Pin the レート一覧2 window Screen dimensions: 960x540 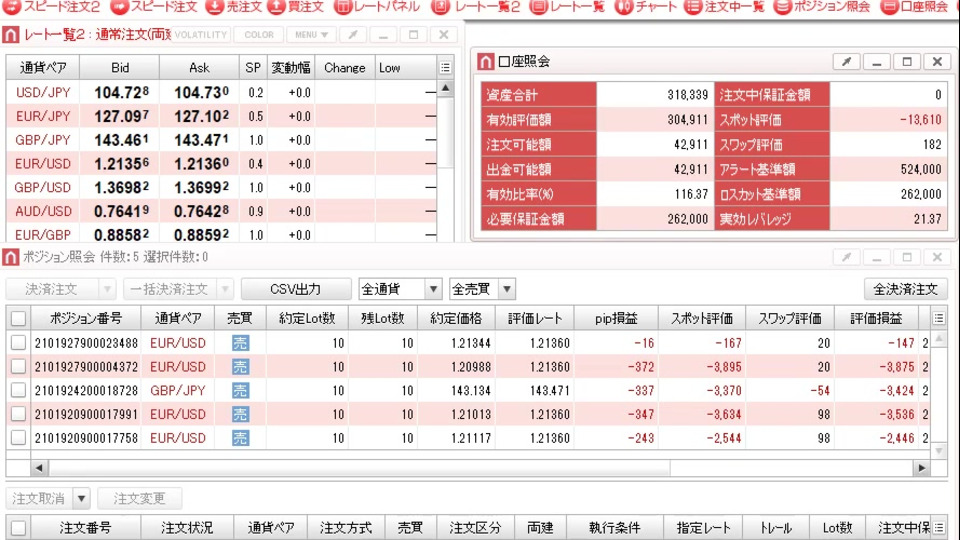coord(353,35)
